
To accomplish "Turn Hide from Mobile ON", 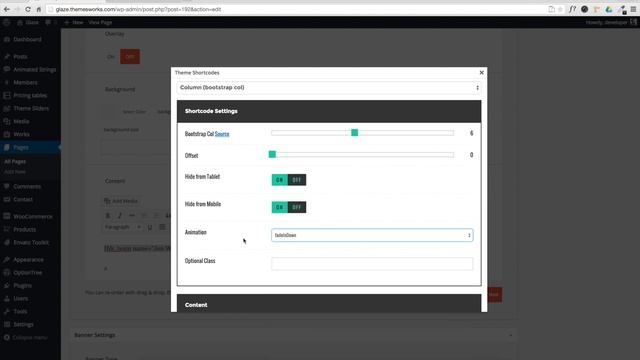I will coord(280,207).
